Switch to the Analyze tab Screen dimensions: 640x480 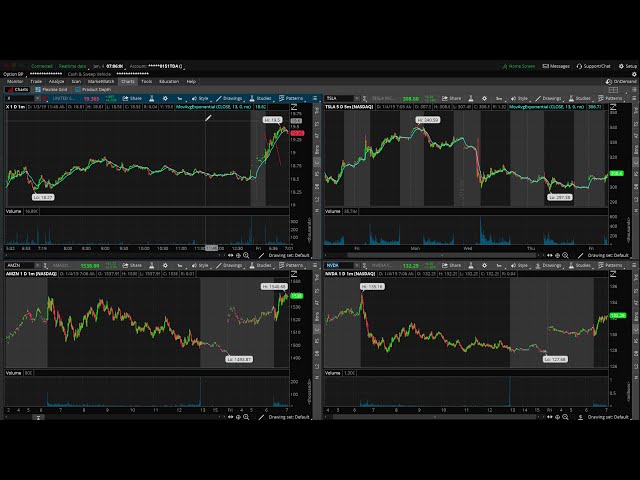coord(56,82)
